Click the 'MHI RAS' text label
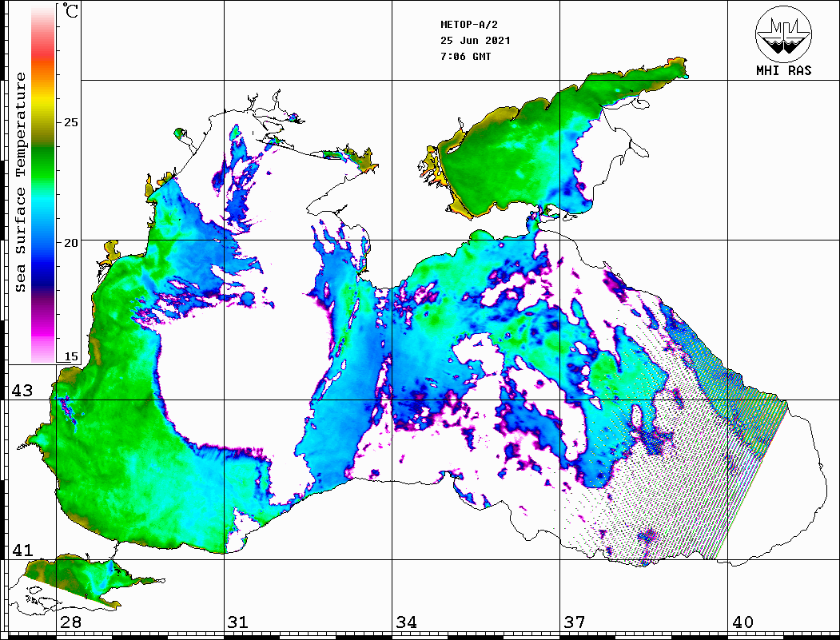 (784, 70)
